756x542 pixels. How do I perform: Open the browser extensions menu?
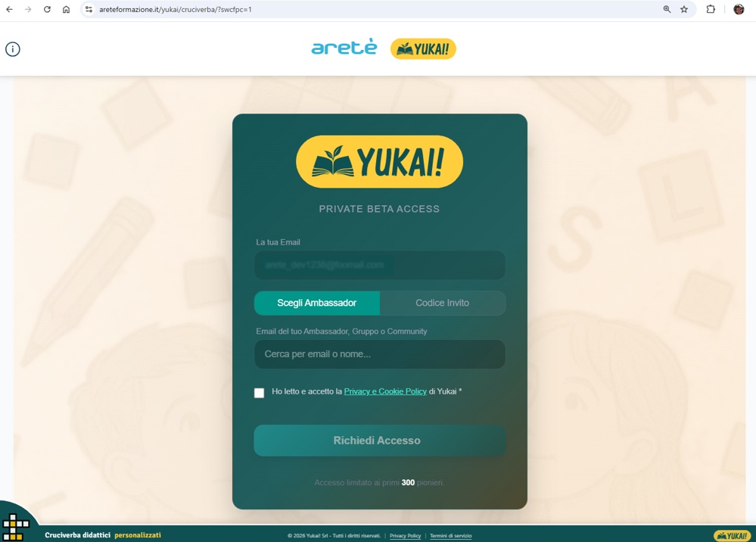[711, 9]
